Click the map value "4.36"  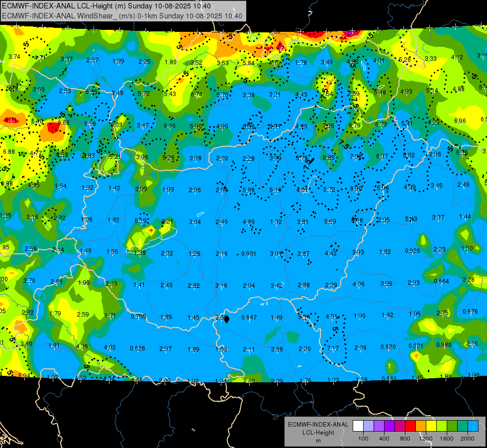click(82, 346)
